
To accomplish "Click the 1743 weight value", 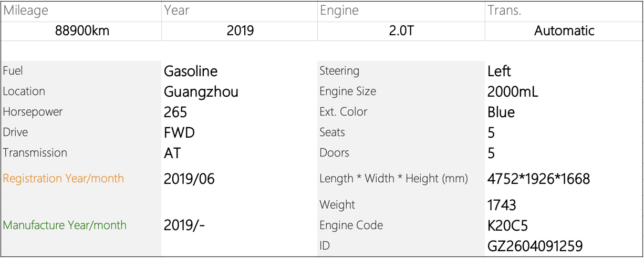I will (x=502, y=205).
